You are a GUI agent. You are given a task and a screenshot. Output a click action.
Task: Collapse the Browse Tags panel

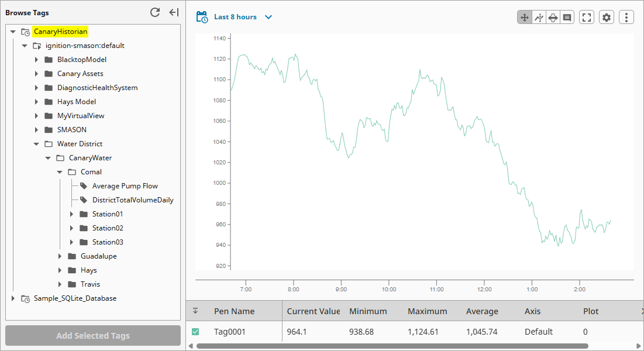pos(174,12)
